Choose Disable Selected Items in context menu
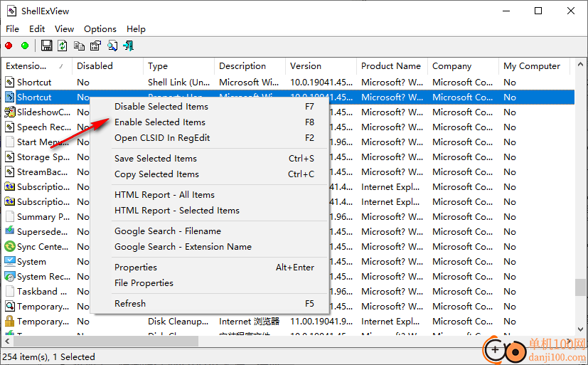 [x=210, y=107]
